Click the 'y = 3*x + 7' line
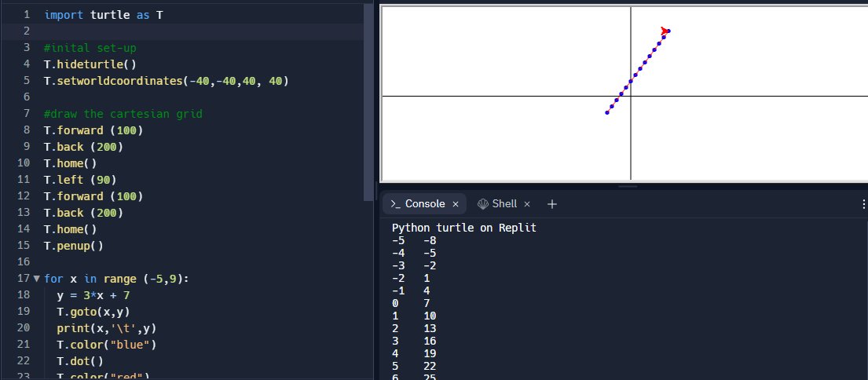The width and height of the screenshot is (868, 380). (93, 295)
